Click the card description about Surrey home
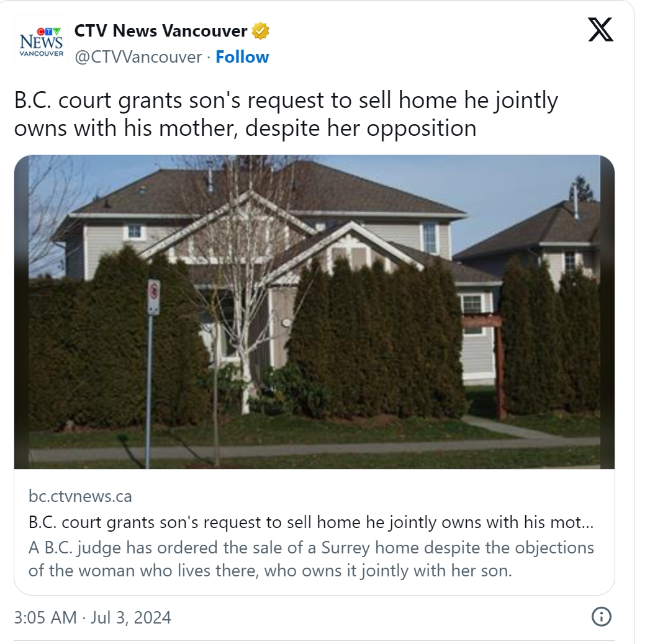 pos(310,559)
